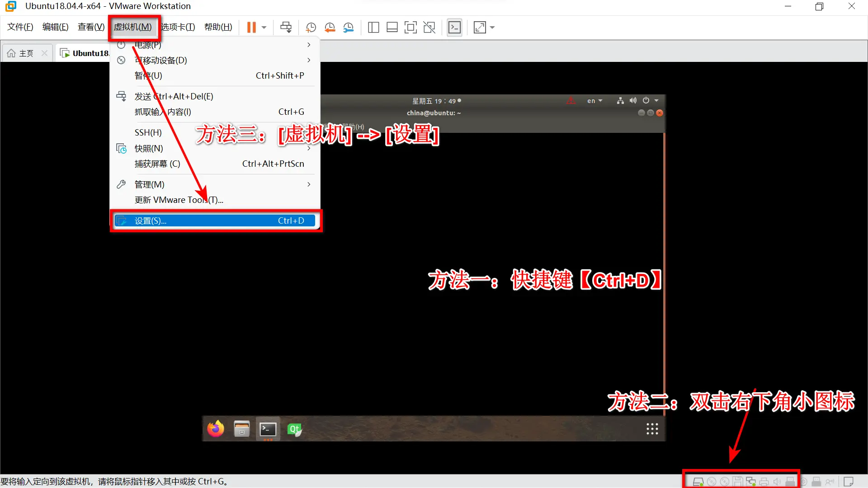This screenshot has height=488, width=868.
Task: Click the Send Ctrl+Alt+Del toolbar icon
Action: 286,28
